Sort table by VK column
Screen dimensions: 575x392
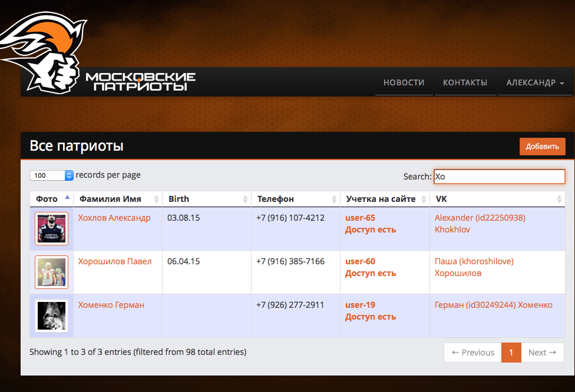(498, 199)
